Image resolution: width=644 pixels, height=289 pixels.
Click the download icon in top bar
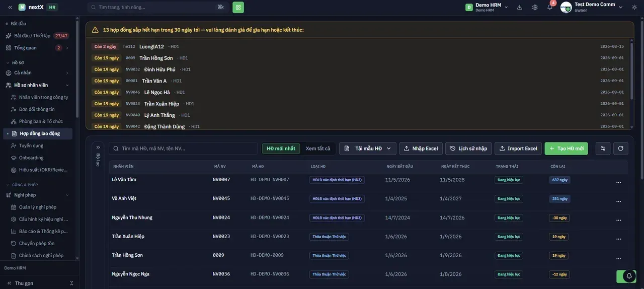tap(520, 7)
